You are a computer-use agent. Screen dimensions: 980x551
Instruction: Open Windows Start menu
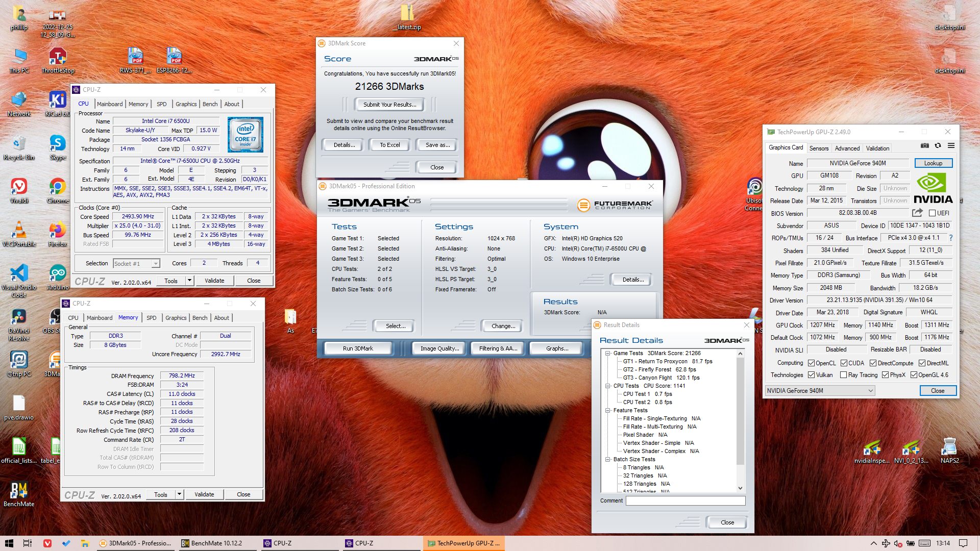pos(9,543)
